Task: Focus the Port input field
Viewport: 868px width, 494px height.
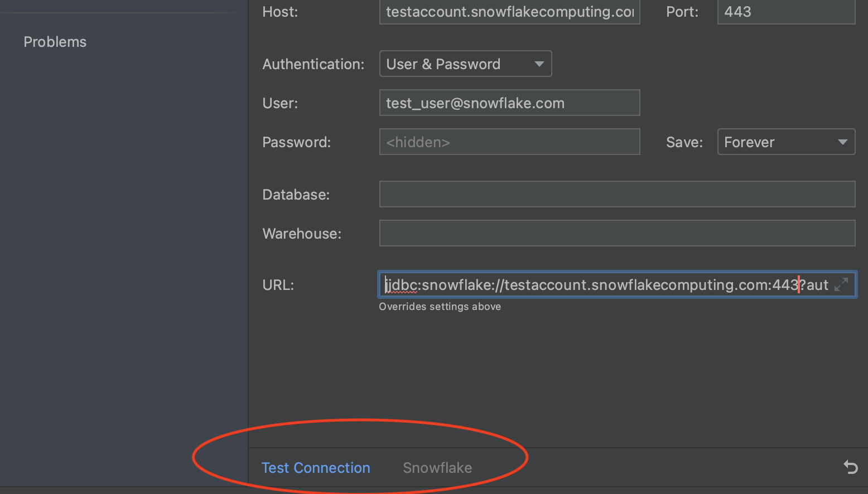Action: click(x=786, y=12)
